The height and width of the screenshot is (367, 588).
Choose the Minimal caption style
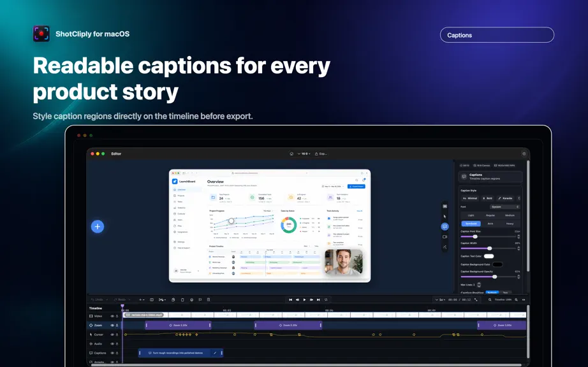(470, 198)
